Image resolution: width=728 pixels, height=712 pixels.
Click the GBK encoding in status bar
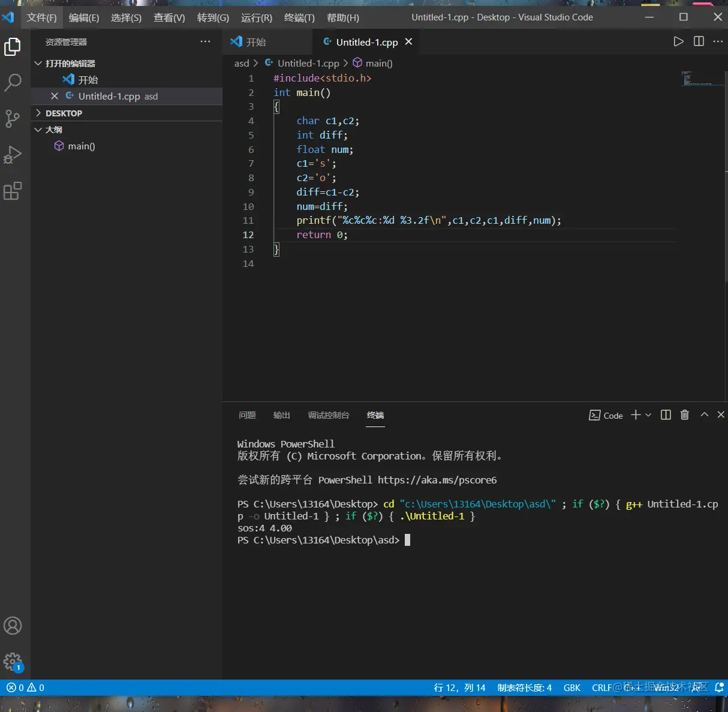[x=571, y=687]
